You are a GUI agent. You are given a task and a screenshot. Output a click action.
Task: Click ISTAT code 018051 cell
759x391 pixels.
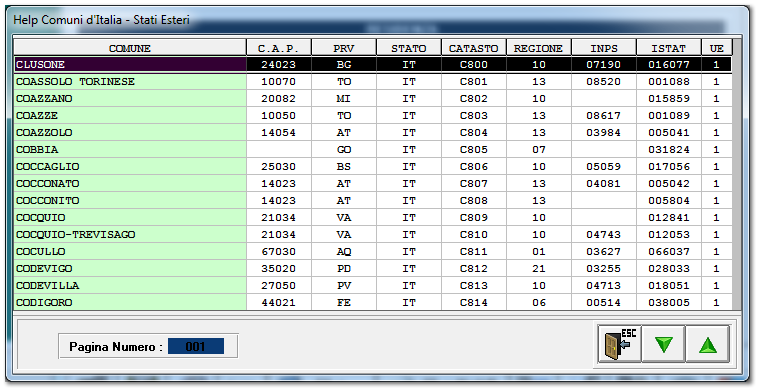[668, 286]
